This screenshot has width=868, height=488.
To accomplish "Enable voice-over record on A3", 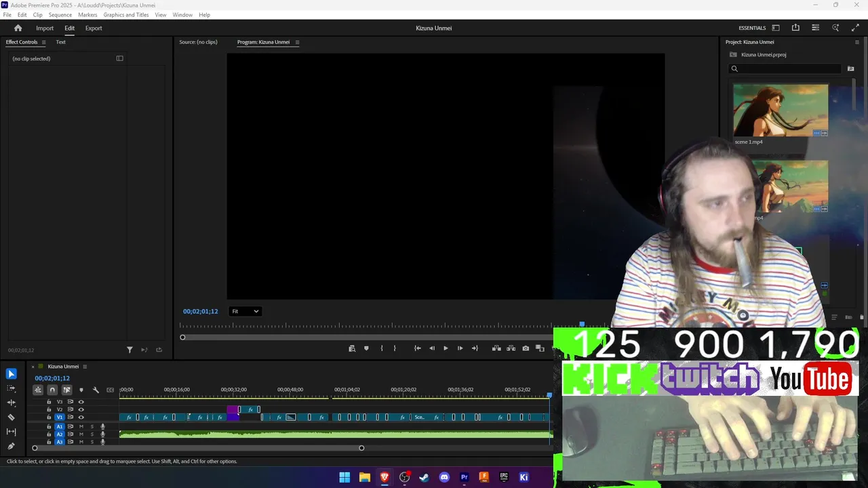I will coord(103,442).
